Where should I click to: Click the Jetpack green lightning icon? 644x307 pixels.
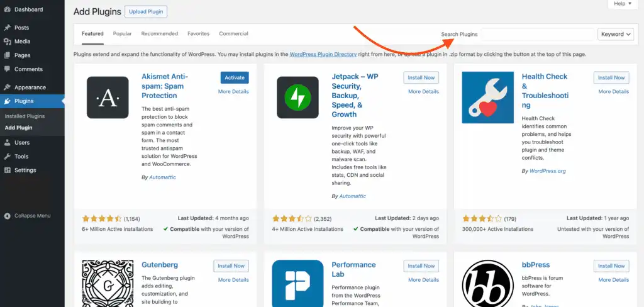[x=297, y=98]
